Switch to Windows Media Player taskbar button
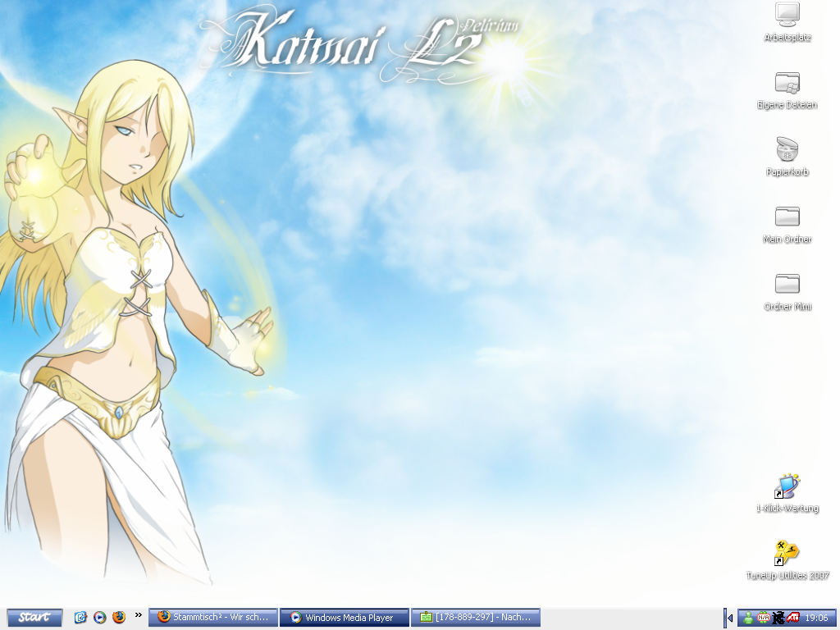Image resolution: width=840 pixels, height=630 pixels. coord(344,618)
